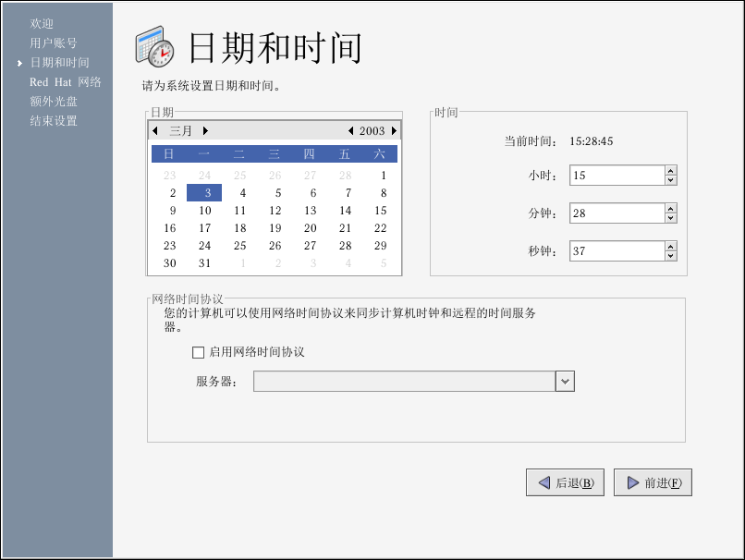Click the 服务器 combo box field
Viewport: 745px width, 560px height.
[404, 382]
